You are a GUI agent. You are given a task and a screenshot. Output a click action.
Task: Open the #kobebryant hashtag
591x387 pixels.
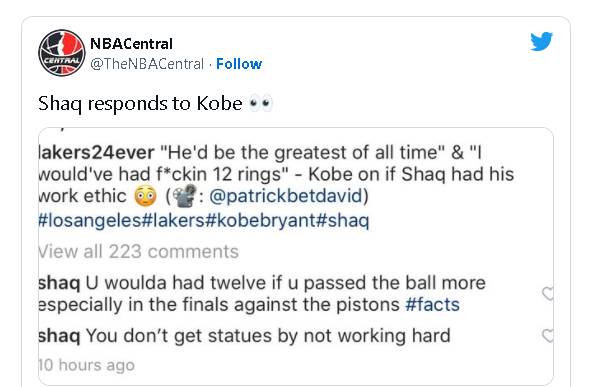click(x=260, y=220)
